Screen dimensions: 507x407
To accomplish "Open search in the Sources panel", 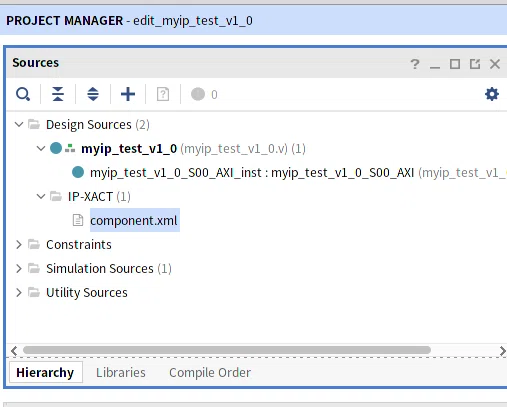I will (x=23, y=94).
